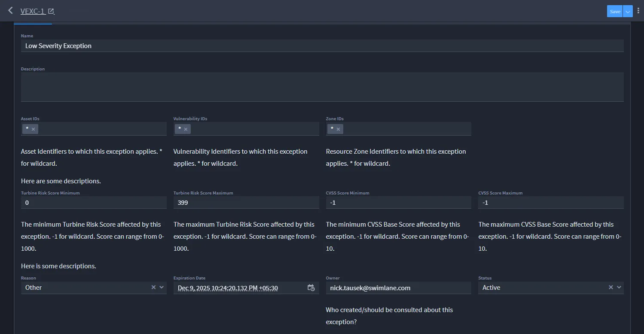Edit the CVSS Score Maximum field
Viewport: 644px width, 334px height.
[551, 203]
